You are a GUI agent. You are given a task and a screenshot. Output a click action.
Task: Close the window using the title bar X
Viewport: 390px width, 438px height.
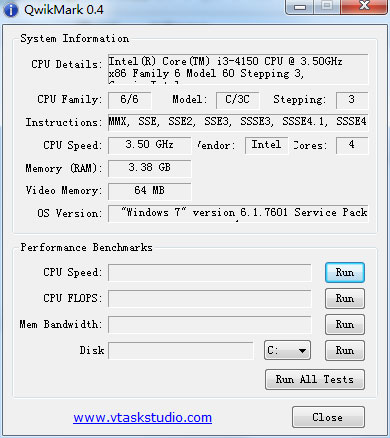pyautogui.click(x=364, y=7)
